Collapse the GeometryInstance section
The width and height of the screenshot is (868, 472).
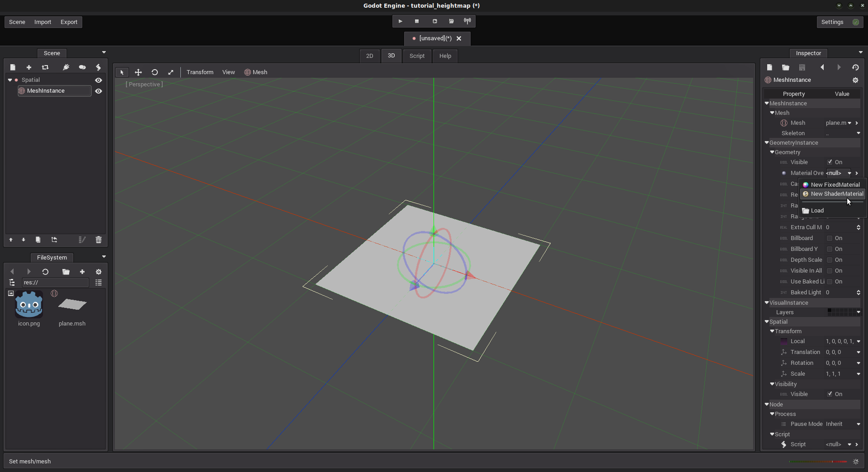coord(767,143)
